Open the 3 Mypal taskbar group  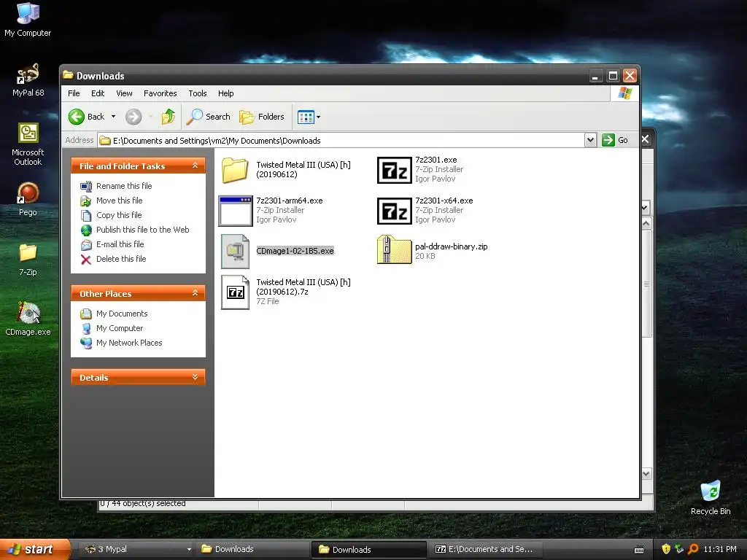[x=137, y=549]
